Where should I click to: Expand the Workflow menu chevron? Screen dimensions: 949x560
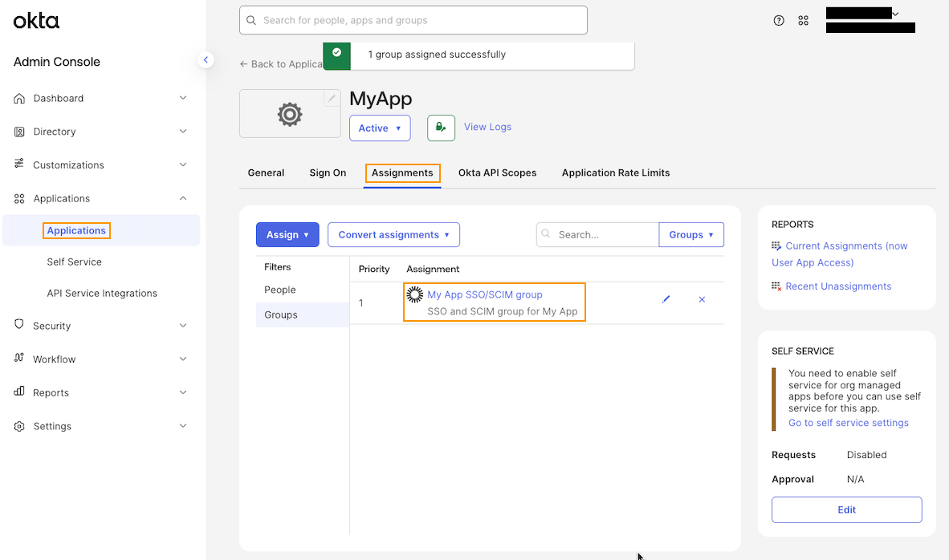pyautogui.click(x=183, y=359)
